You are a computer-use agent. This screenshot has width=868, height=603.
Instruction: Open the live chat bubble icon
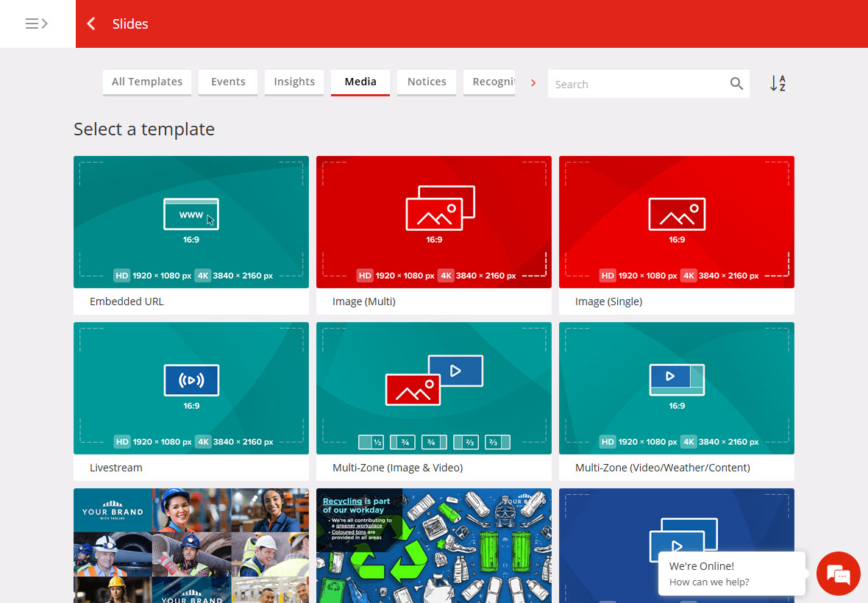point(838,574)
